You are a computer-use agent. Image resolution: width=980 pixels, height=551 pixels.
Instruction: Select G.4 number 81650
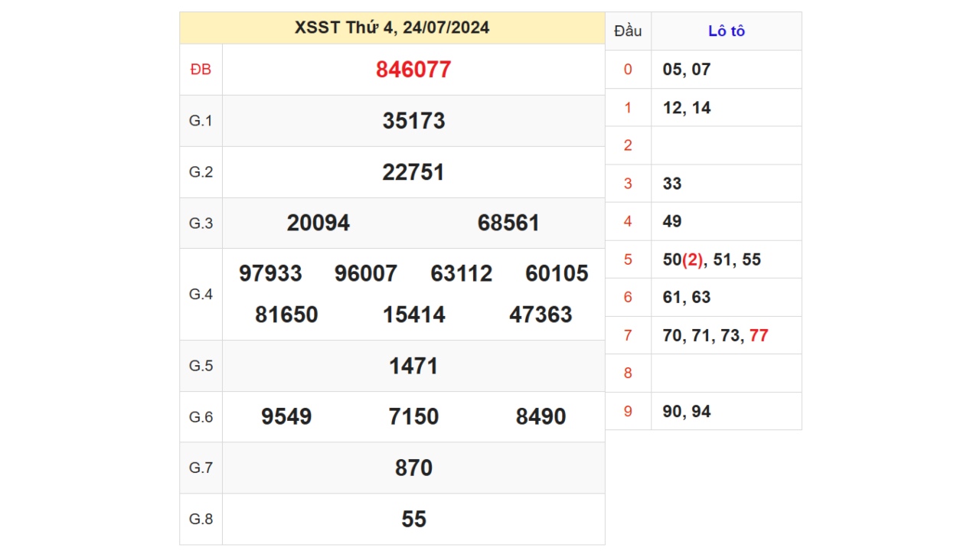point(286,315)
